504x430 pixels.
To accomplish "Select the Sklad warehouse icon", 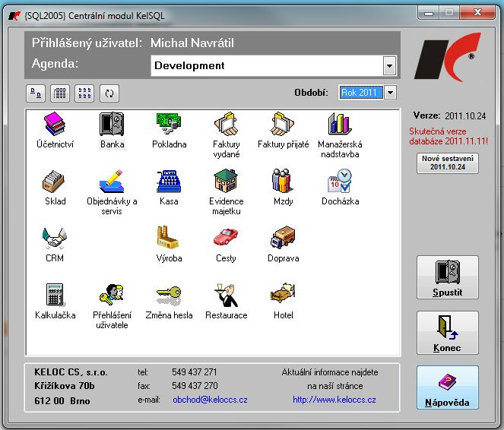I will pos(55,187).
